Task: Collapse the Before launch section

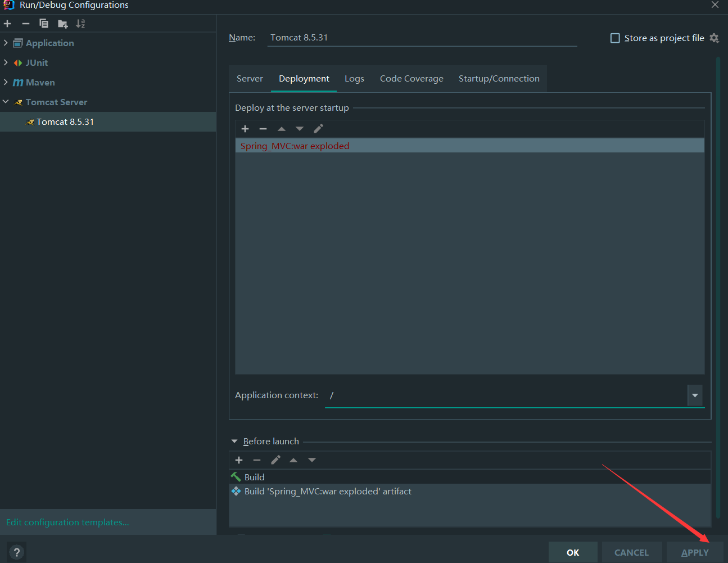Action: pyautogui.click(x=234, y=442)
